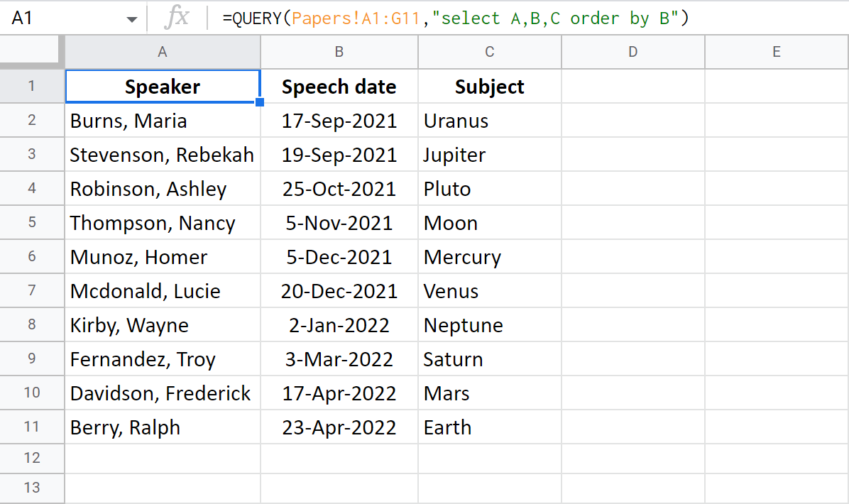This screenshot has height=504, width=849.
Task: Select the Thompson, Nancy cell
Action: [x=162, y=222]
